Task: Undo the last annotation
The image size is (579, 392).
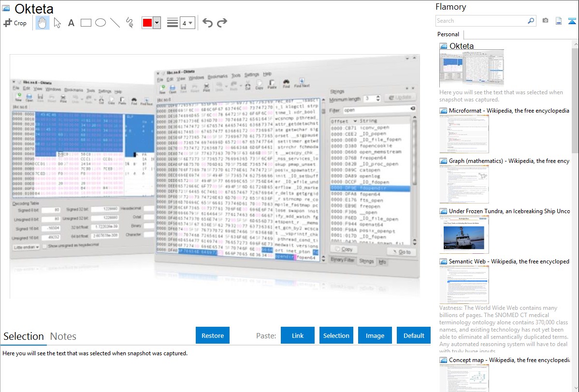Action: tap(207, 23)
